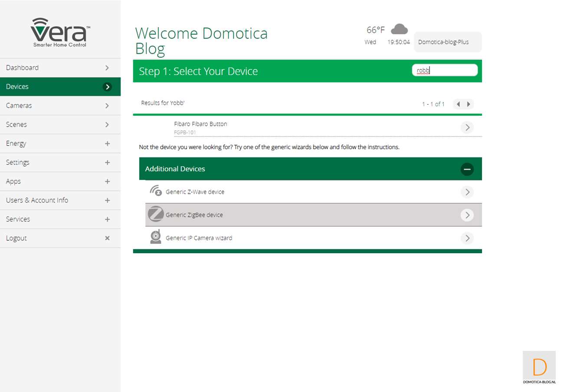Go to the previous results page arrow
Viewport: 564px width, 392px height.
click(458, 104)
